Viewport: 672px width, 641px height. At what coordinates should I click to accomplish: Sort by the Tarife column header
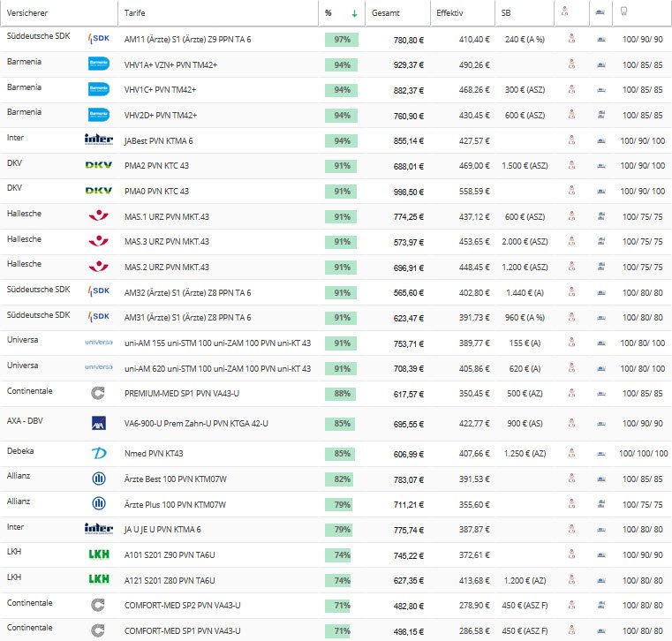[136, 13]
